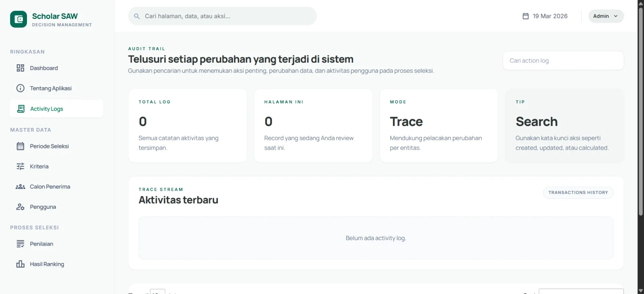This screenshot has height=294, width=644.
Task: Open Dashboard via its grid icon
Action: click(20, 68)
